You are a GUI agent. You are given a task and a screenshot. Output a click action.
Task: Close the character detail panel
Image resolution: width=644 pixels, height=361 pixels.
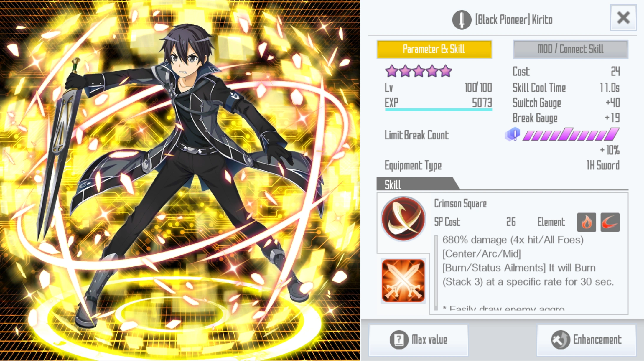pos(623,18)
